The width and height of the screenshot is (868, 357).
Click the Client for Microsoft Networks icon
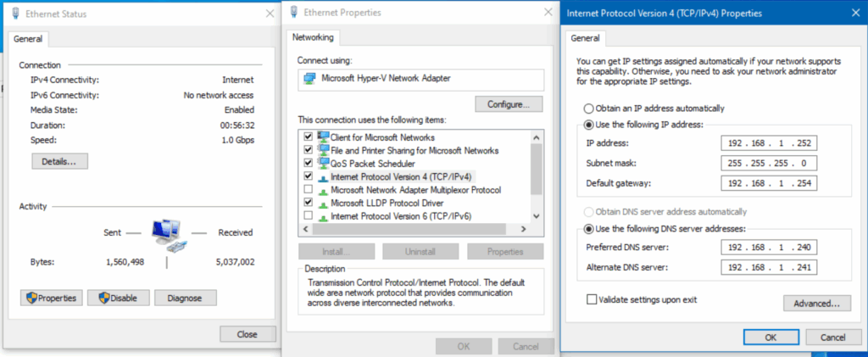tap(323, 137)
